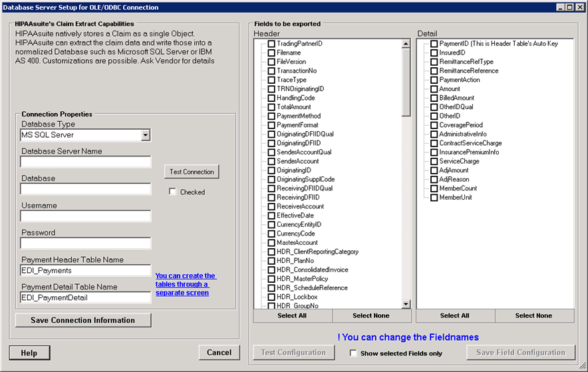This screenshot has height=372, width=588.
Task: Select All fields under Header list
Action: tap(292, 315)
